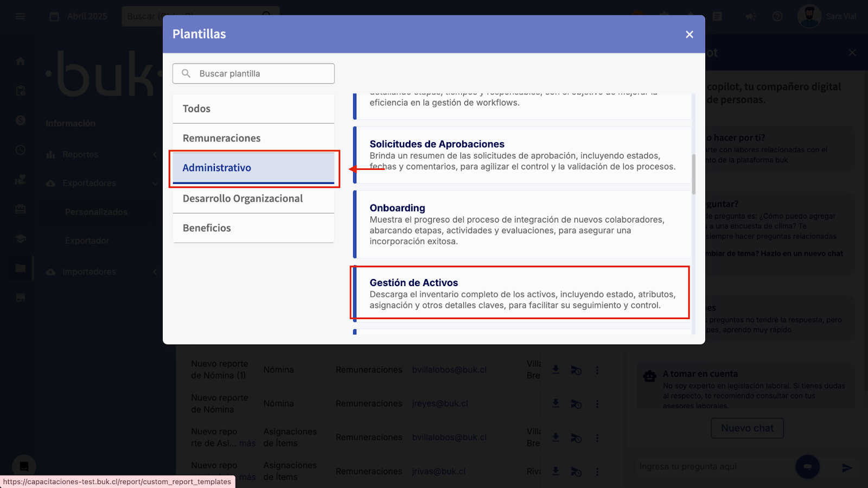The width and height of the screenshot is (868, 488).
Task: Open the Desarrollo Organizacional category
Action: tap(253, 199)
